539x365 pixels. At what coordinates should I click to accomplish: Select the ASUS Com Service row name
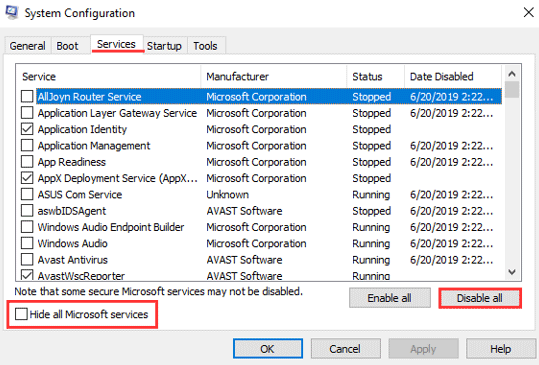[80, 195]
